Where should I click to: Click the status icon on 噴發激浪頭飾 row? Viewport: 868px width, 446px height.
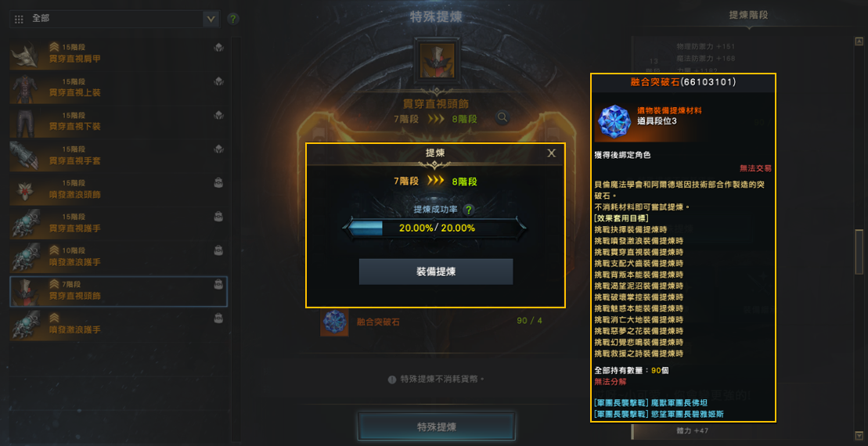(x=218, y=183)
